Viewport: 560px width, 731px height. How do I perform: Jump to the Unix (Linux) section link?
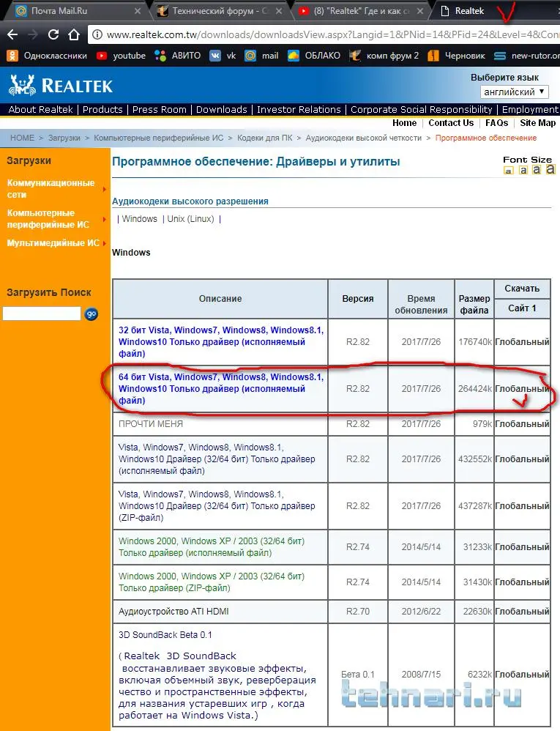click(x=190, y=219)
